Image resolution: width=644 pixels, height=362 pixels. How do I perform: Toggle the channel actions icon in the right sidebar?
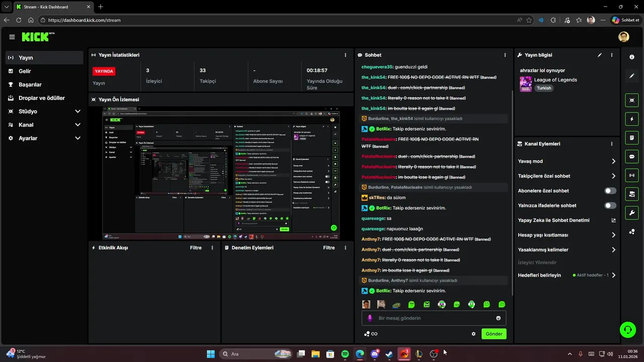click(x=632, y=194)
